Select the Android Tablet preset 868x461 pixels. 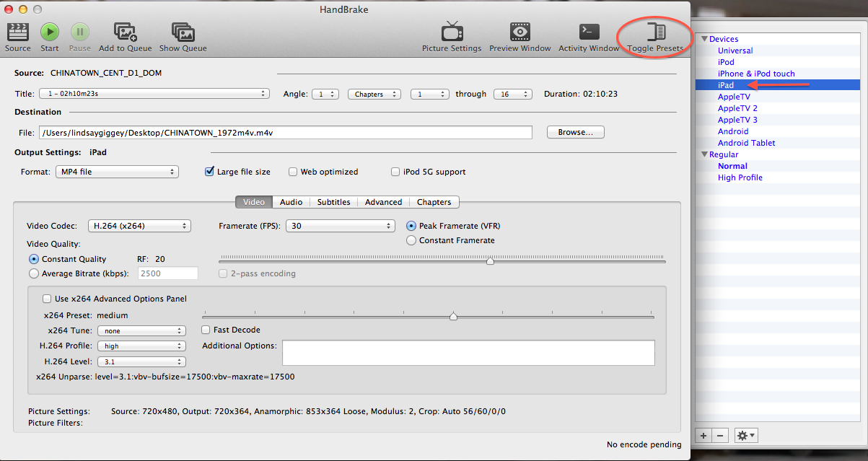click(x=746, y=143)
